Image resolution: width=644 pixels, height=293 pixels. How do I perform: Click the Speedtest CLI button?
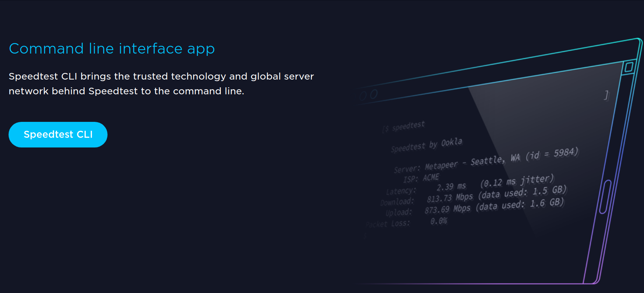58,135
